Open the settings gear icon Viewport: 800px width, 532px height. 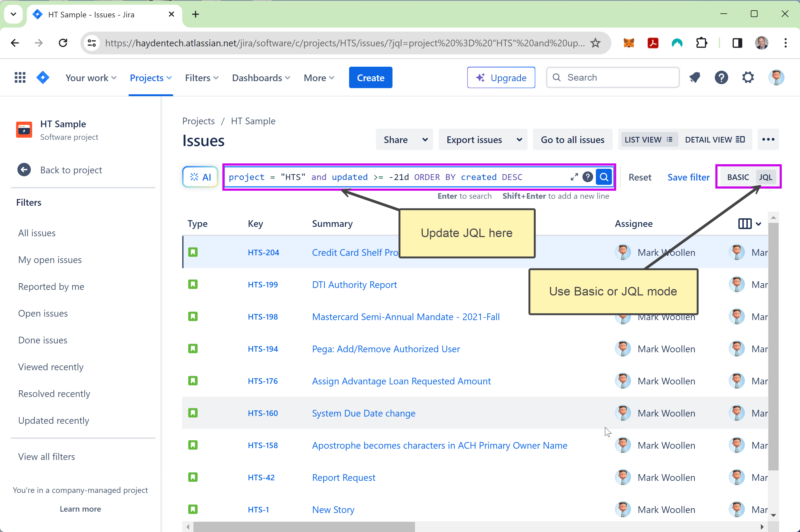tap(748, 78)
